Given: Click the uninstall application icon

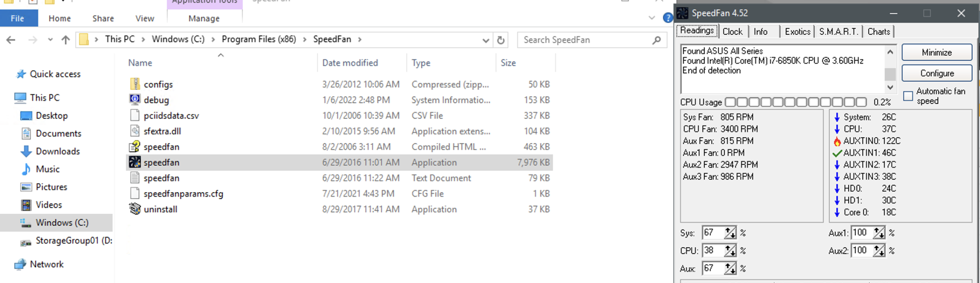Looking at the screenshot, I should pyautogui.click(x=135, y=209).
